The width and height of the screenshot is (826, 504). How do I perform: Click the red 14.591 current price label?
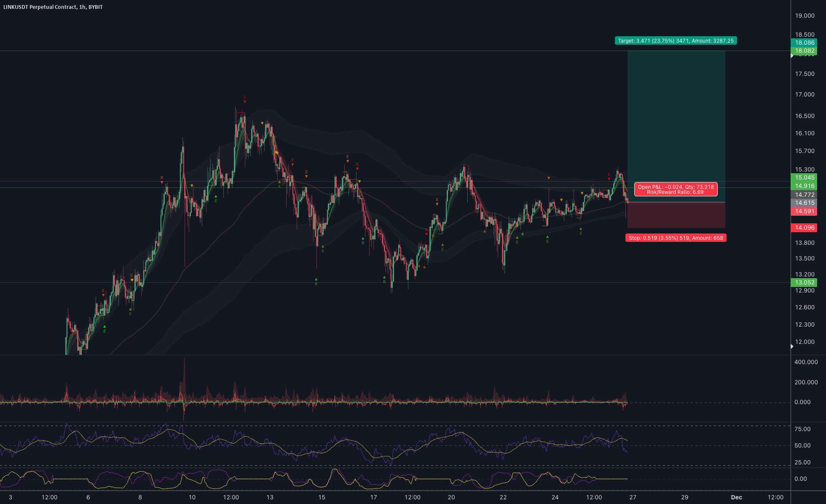coord(804,211)
